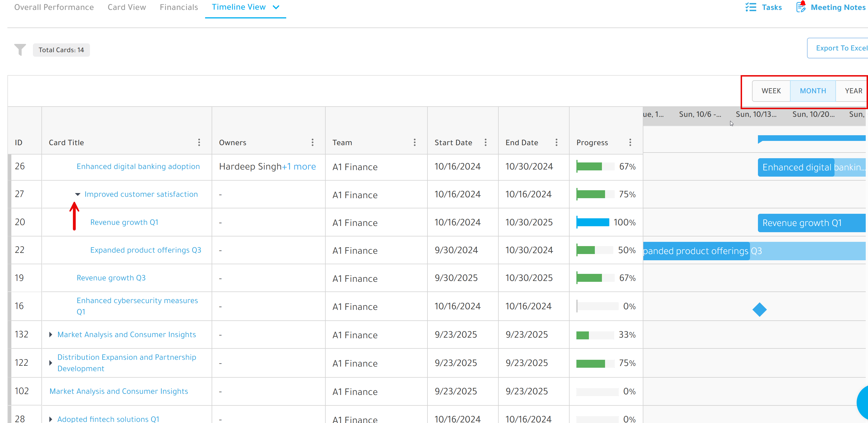Open Revenue growth Q3 card link
This screenshot has width=868, height=423.
111,278
